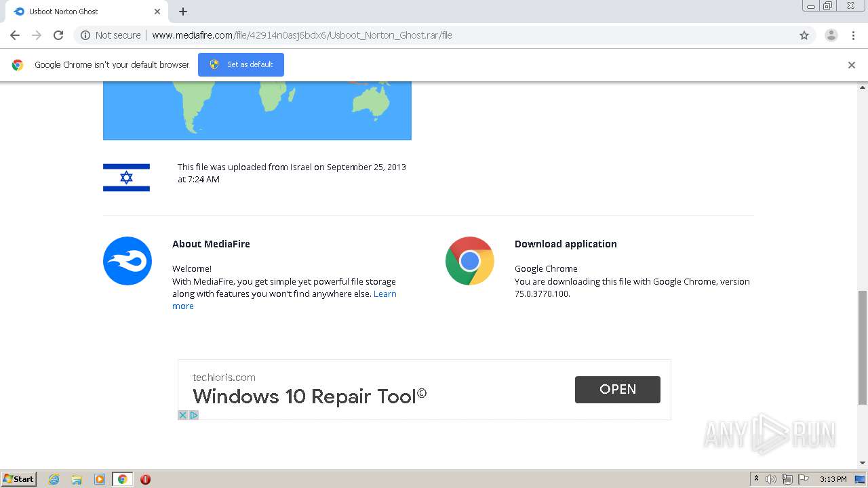Viewport: 868px width, 488px height.
Task: Dismiss the default browser infobar
Action: [x=852, y=65]
